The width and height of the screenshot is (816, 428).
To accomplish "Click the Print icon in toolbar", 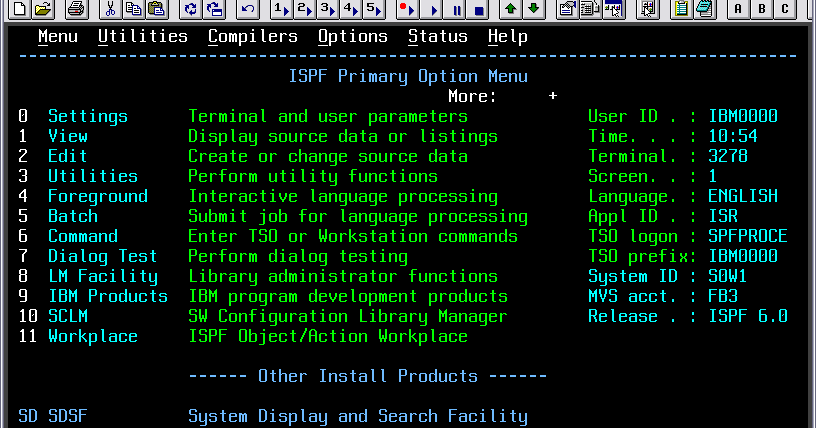I will coord(76,8).
